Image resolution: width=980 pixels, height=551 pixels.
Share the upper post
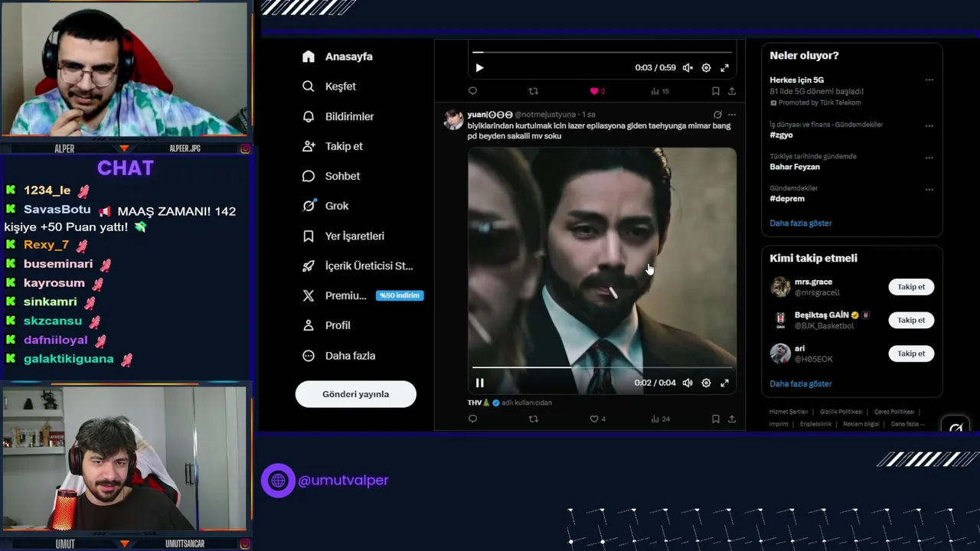click(x=732, y=91)
